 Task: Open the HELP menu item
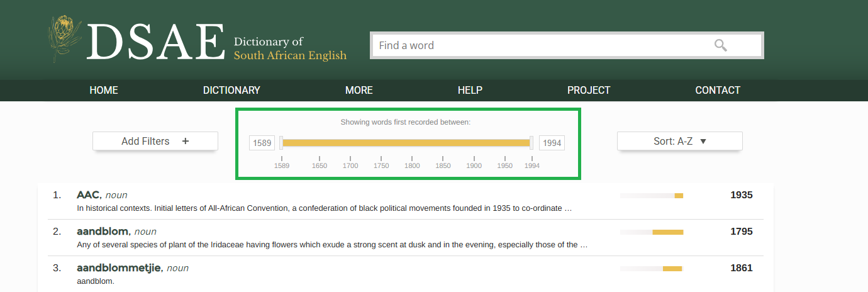pos(470,90)
